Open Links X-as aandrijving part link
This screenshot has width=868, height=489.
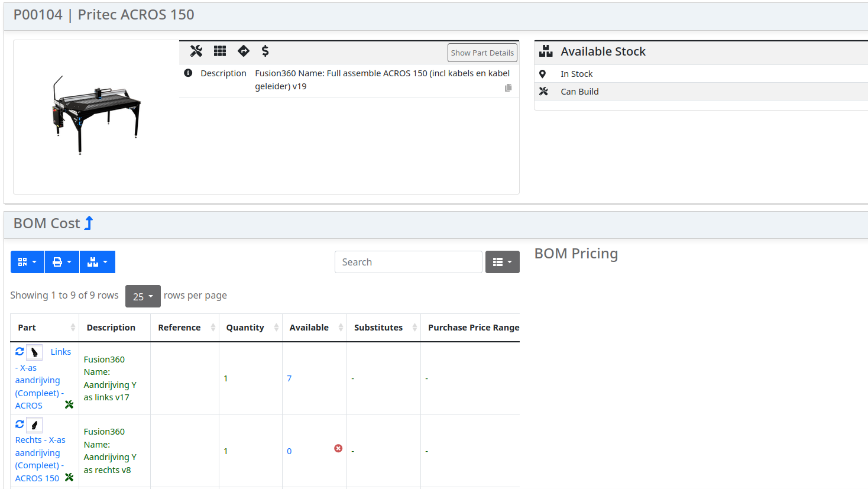[39, 380]
